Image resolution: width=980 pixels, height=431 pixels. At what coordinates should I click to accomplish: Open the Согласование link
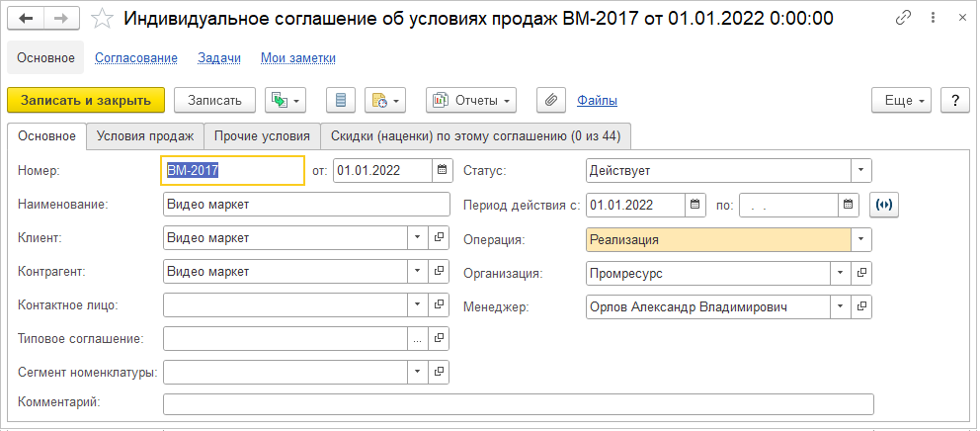point(136,58)
